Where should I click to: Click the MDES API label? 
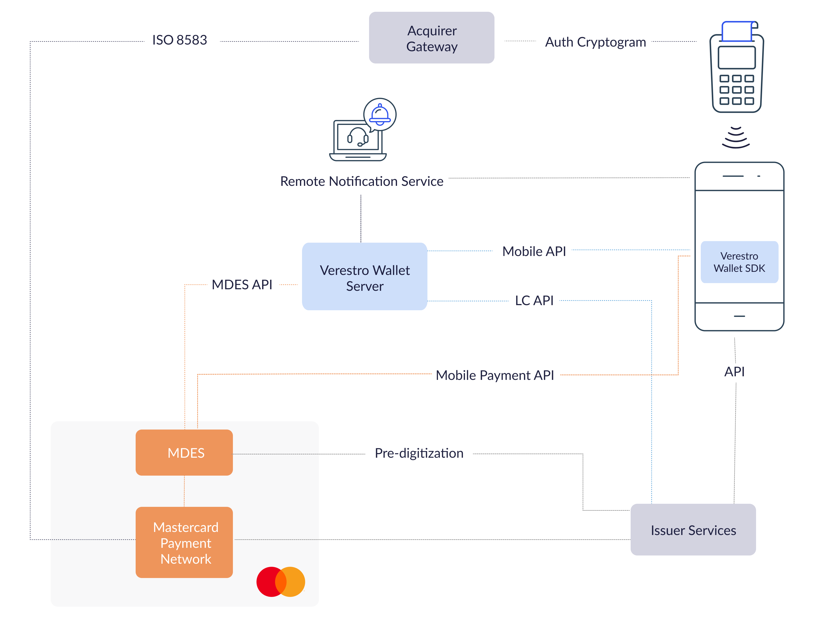click(242, 285)
